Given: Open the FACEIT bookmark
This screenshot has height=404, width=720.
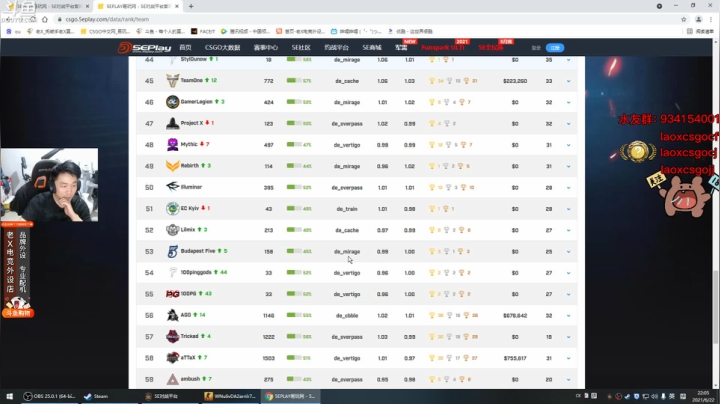Looking at the screenshot, I should click(203, 31).
